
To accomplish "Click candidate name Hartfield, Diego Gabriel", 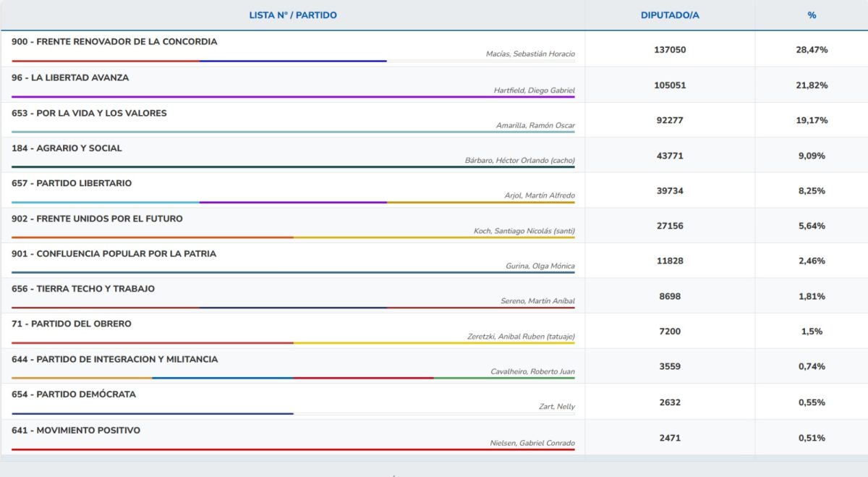I will (534, 90).
